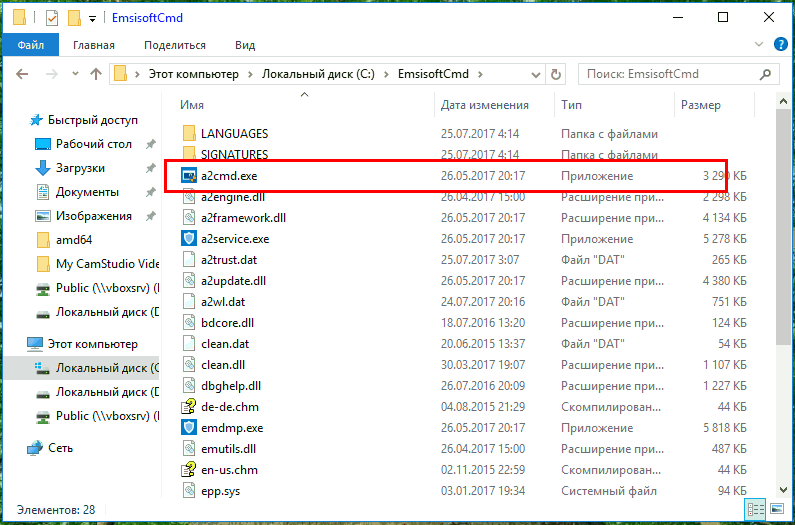The height and width of the screenshot is (525, 795).
Task: Click the LANGUAGES folder icon
Action: 189,133
